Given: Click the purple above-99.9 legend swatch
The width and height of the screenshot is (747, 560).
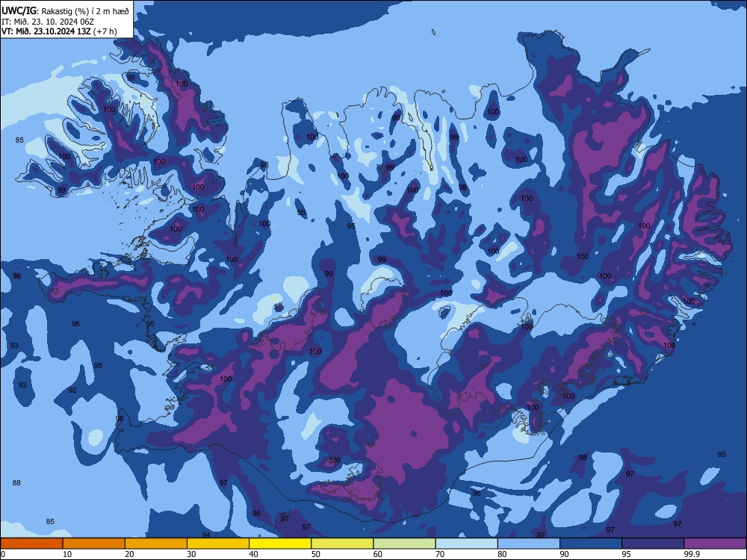Looking at the screenshot, I should [715, 544].
